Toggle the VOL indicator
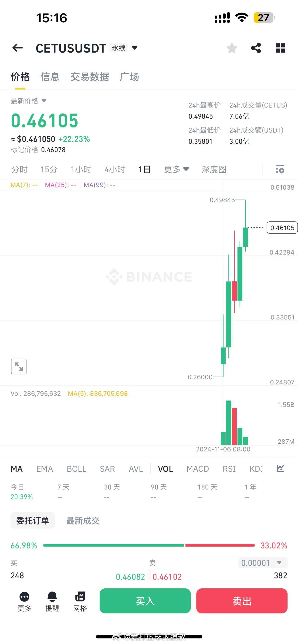The height and width of the screenshot is (644, 298). click(165, 469)
